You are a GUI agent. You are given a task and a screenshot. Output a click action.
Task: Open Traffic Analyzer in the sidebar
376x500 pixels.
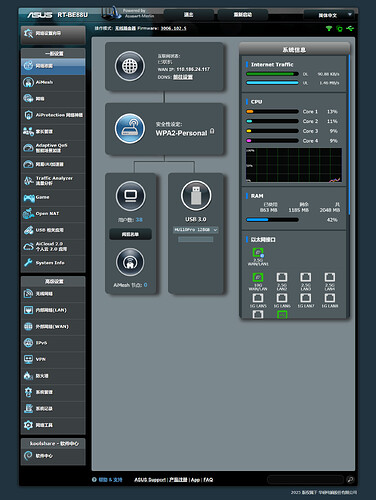click(53, 181)
